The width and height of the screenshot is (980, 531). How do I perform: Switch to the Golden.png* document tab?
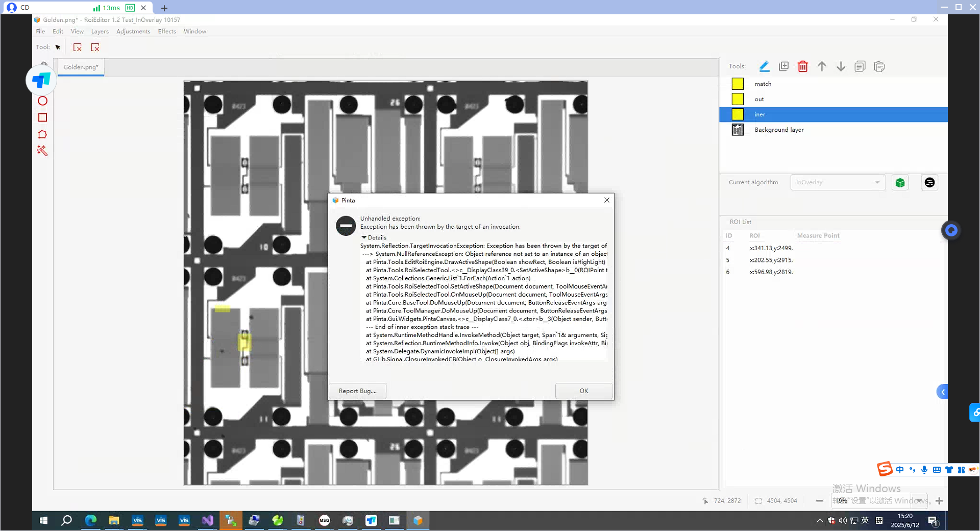[x=81, y=67]
